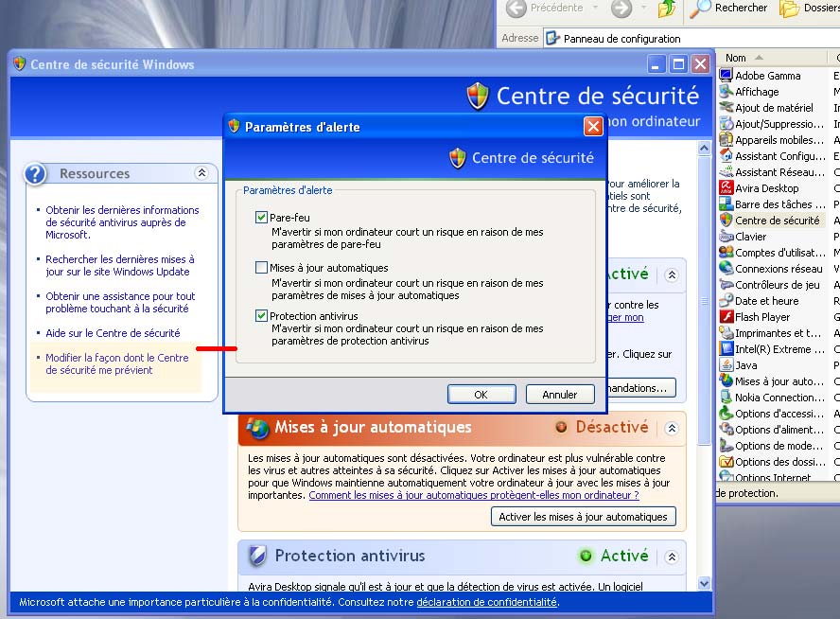Viewport: 840px width, 619px height.
Task: Enable the Mises à jour automatiques checkbox
Action: (262, 268)
